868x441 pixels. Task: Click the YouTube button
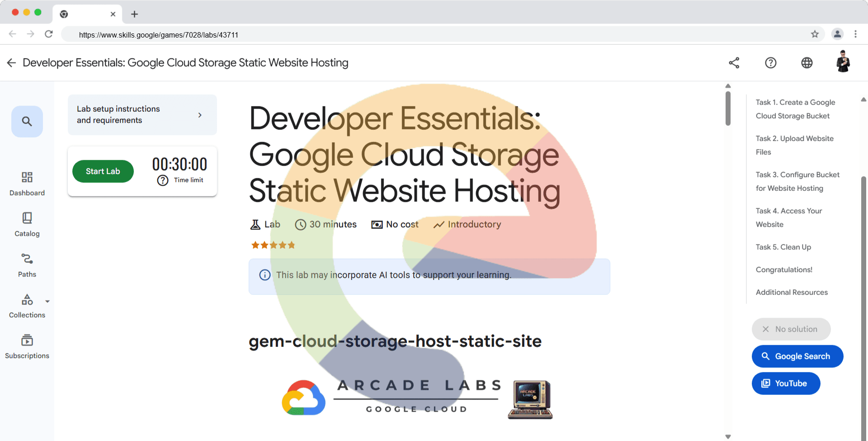(786, 384)
